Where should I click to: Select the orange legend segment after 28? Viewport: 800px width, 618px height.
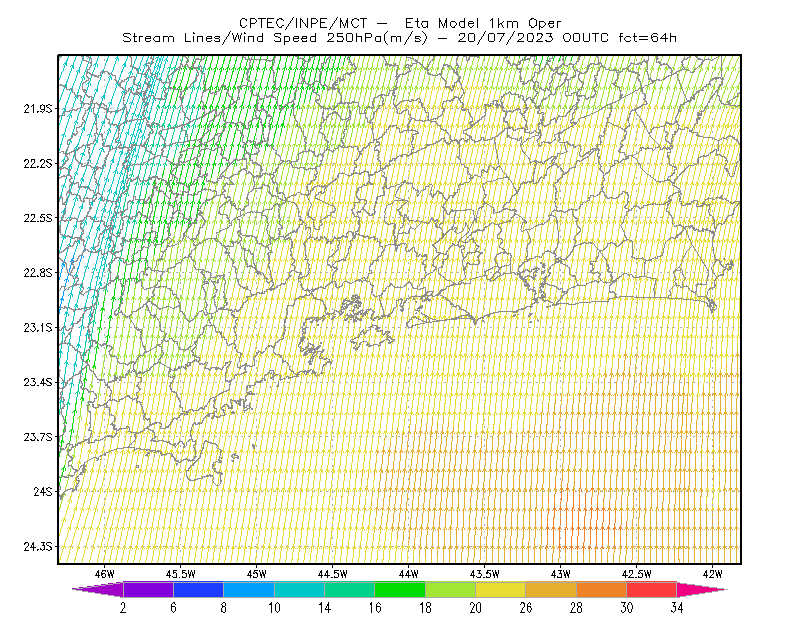[602, 589]
